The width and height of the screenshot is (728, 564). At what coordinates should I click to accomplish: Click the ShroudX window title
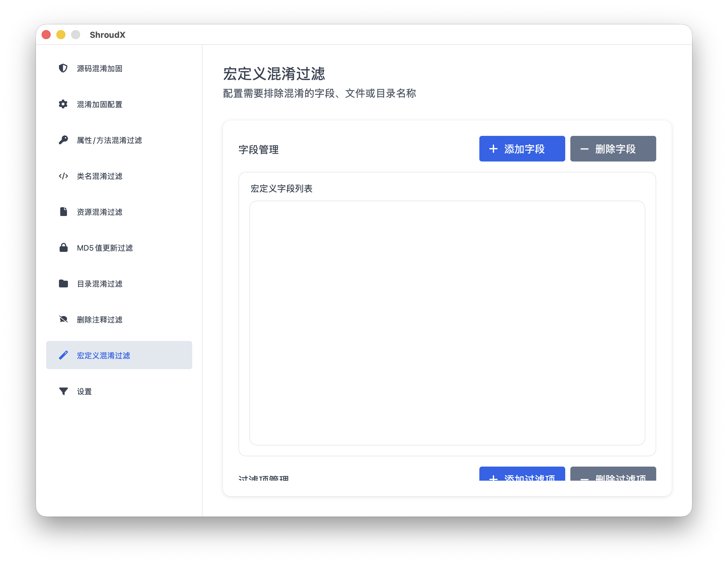(107, 35)
